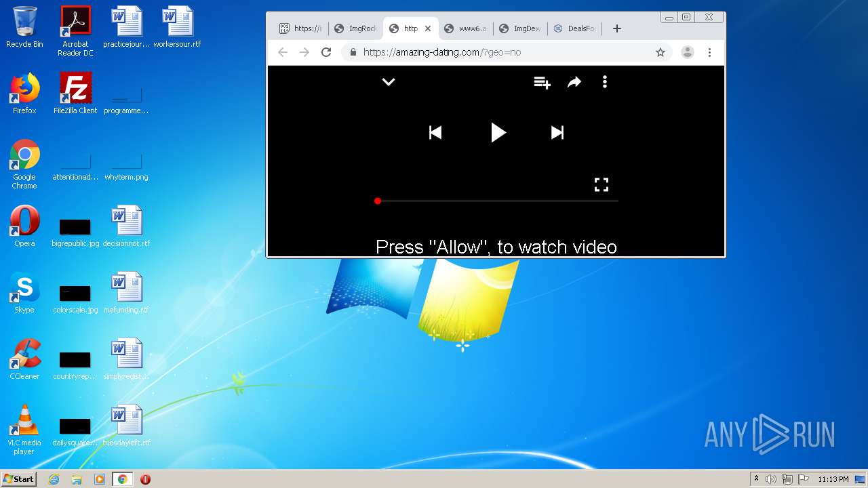This screenshot has height=488, width=868.
Task: Open Action Center flag icon
Action: pos(804,479)
